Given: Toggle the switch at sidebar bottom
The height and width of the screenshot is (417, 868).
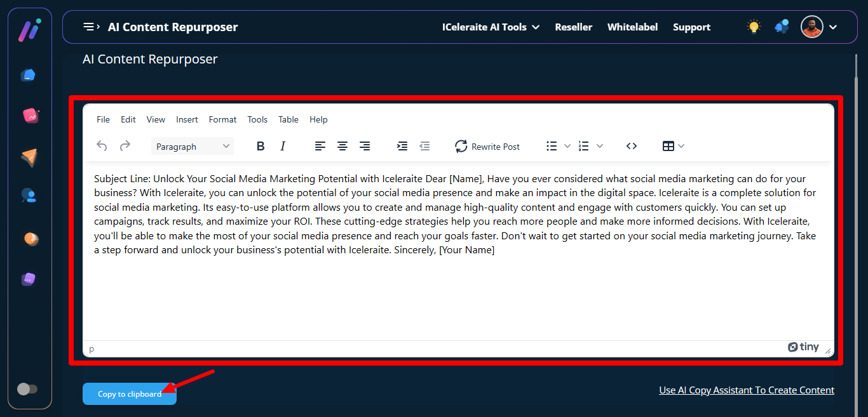Looking at the screenshot, I should pyautogui.click(x=27, y=389).
